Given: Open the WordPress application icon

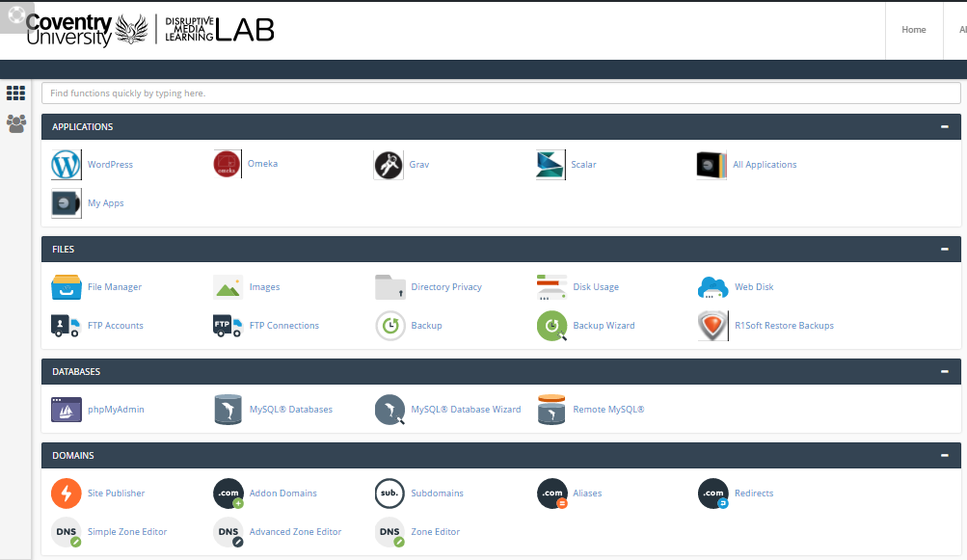Looking at the screenshot, I should pyautogui.click(x=66, y=165).
